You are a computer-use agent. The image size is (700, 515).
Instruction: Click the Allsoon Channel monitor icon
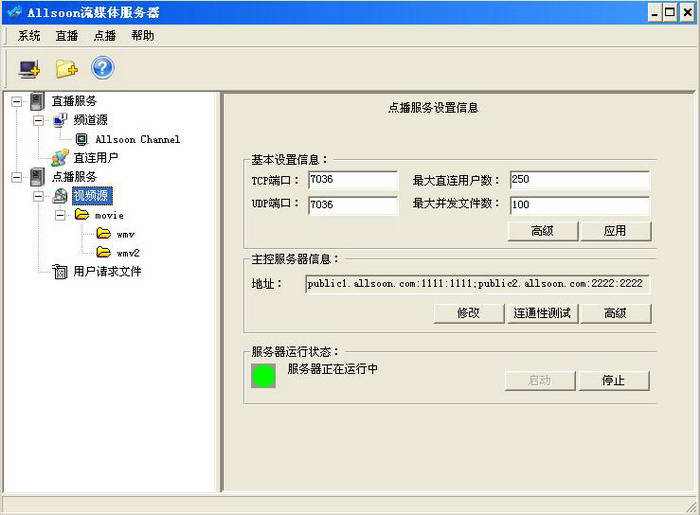81,139
